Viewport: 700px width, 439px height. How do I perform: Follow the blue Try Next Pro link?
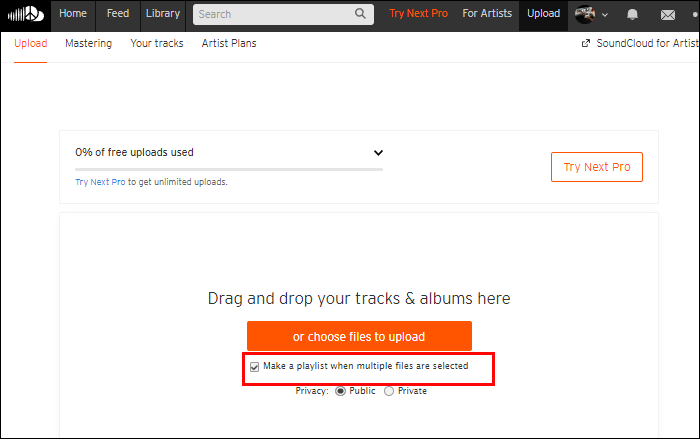100,182
